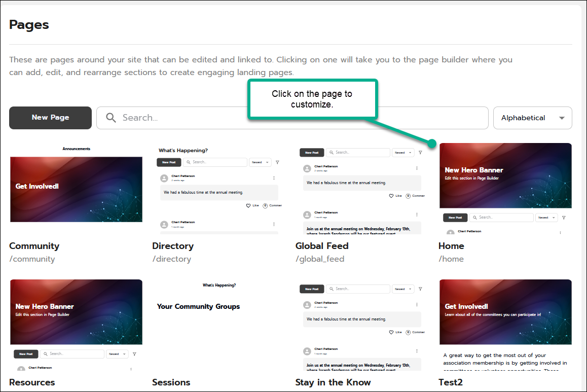Open the Test2 page thumbnail
The width and height of the screenshot is (587, 392).
tap(505, 325)
